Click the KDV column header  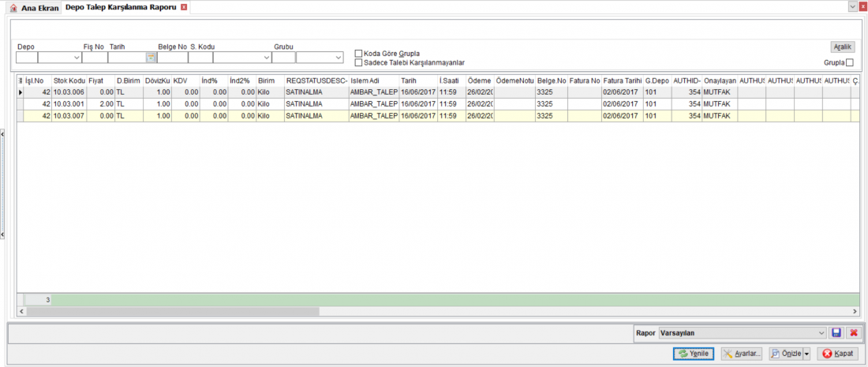(185, 81)
